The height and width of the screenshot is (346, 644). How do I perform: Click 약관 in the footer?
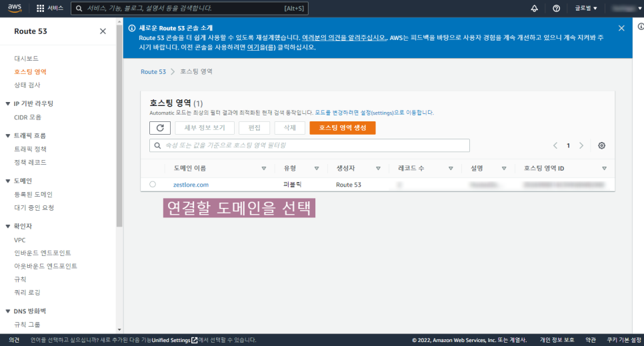tap(591, 340)
